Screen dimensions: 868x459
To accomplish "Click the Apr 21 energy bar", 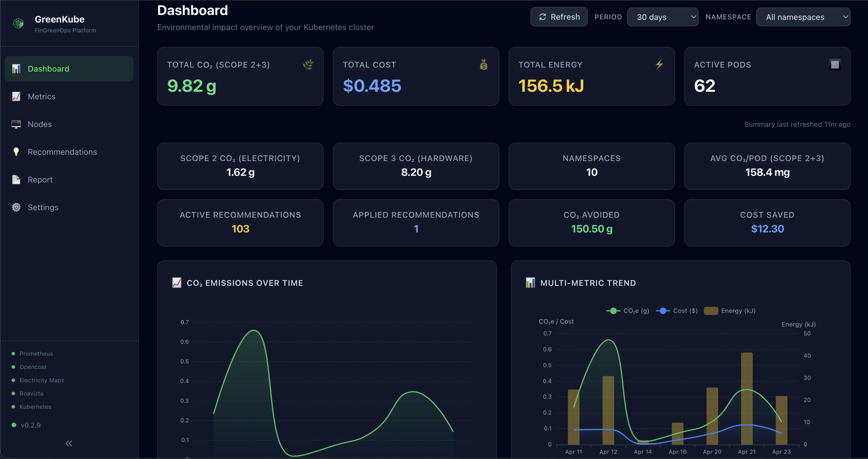I will [747, 398].
